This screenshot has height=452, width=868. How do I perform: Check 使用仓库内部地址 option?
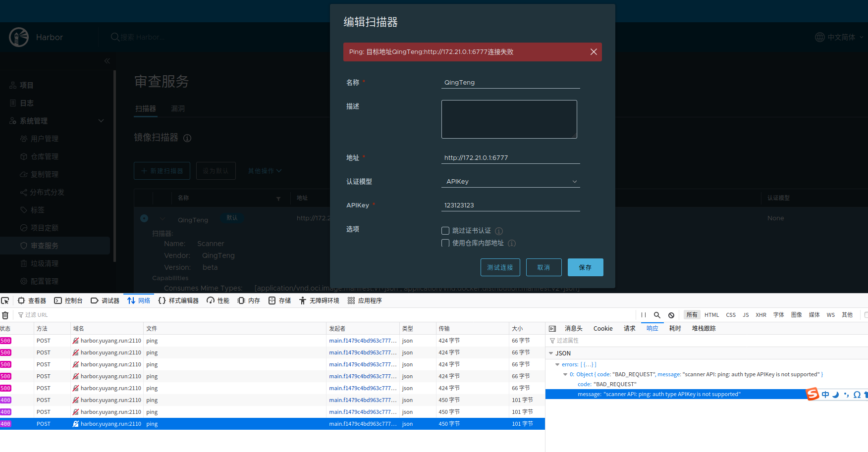445,243
